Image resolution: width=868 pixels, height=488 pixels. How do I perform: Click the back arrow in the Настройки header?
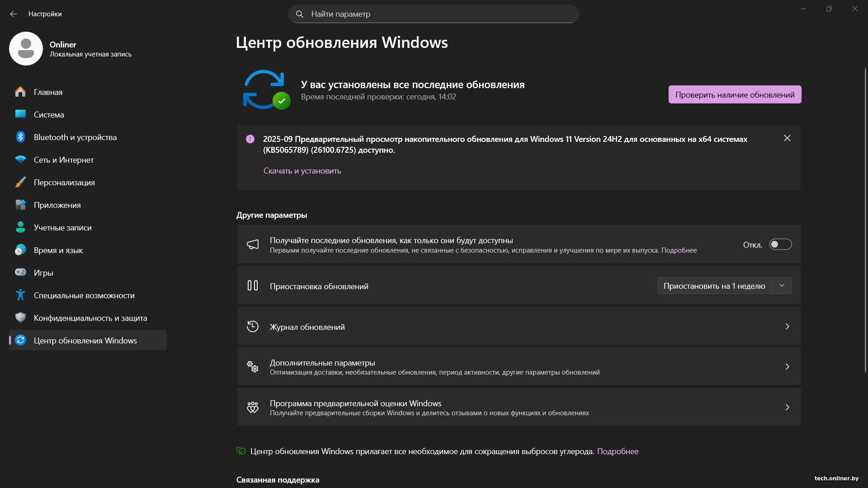(14, 14)
